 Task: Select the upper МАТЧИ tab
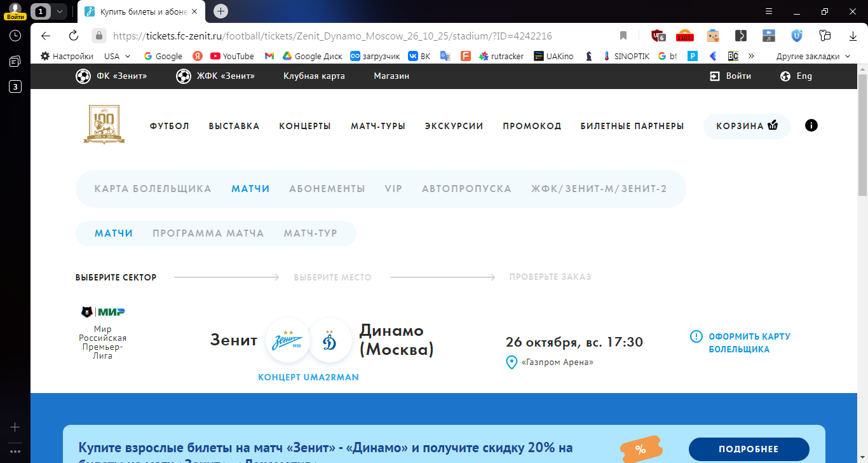(250, 189)
